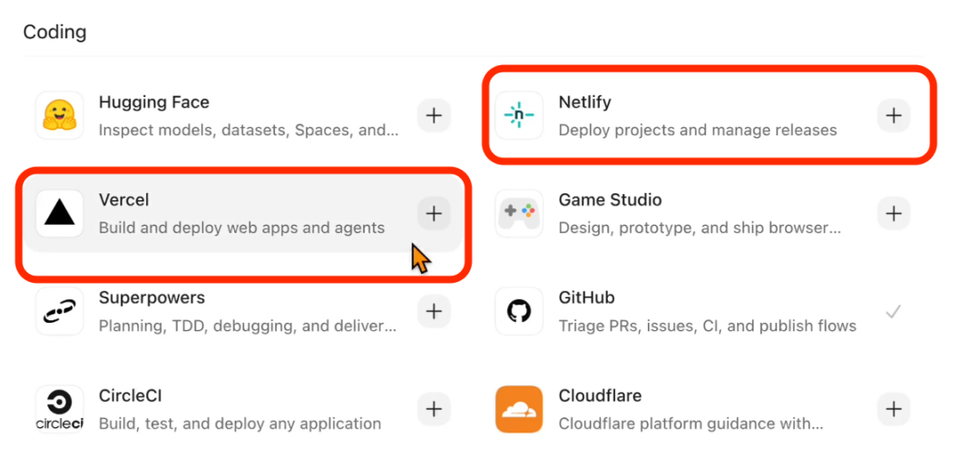The width and height of the screenshot is (980, 467).
Task: Click the GitHub octocat icon
Action: click(519, 311)
